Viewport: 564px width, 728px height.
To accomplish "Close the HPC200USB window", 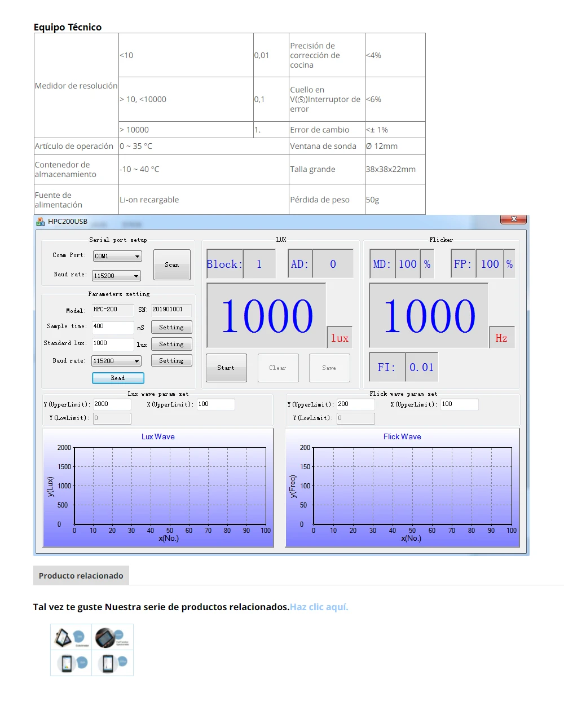I will [x=513, y=219].
